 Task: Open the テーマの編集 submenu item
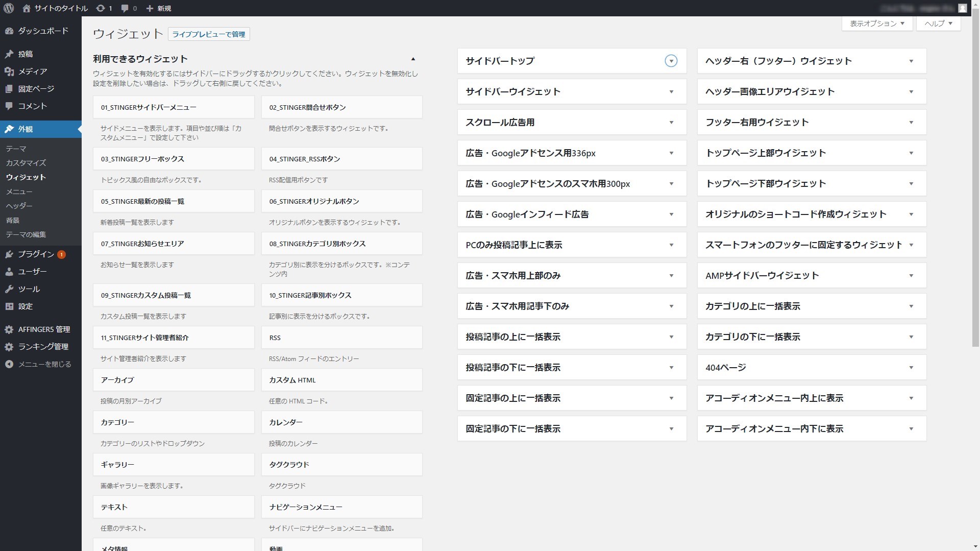[x=26, y=234]
